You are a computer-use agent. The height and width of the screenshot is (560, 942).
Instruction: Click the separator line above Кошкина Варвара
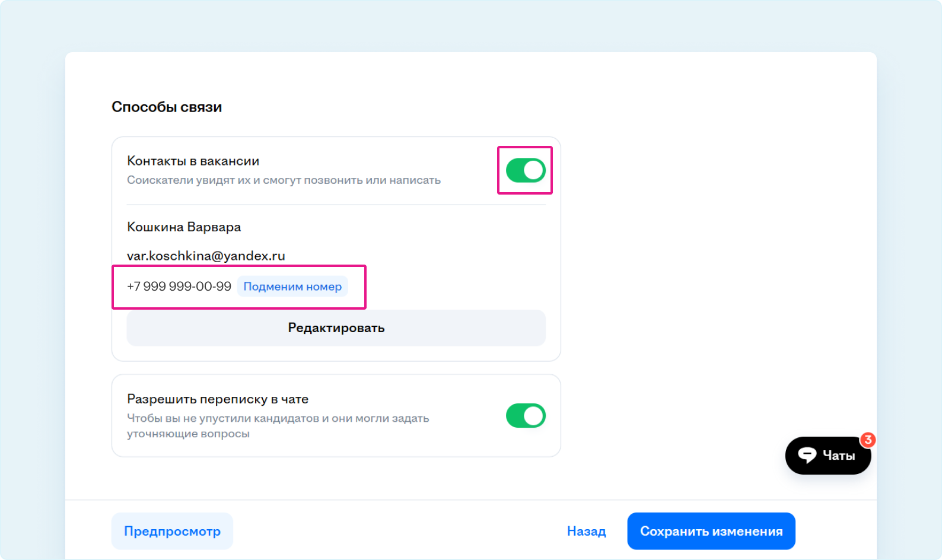pyautogui.click(x=336, y=205)
